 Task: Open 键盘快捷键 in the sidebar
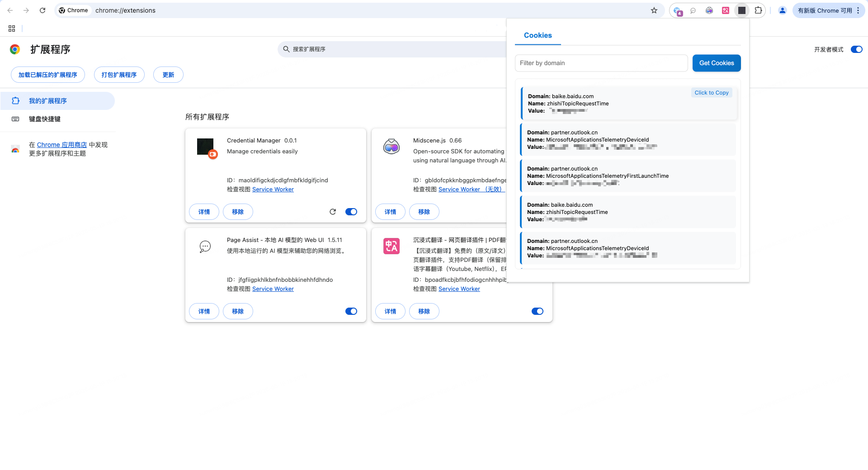pos(57,119)
